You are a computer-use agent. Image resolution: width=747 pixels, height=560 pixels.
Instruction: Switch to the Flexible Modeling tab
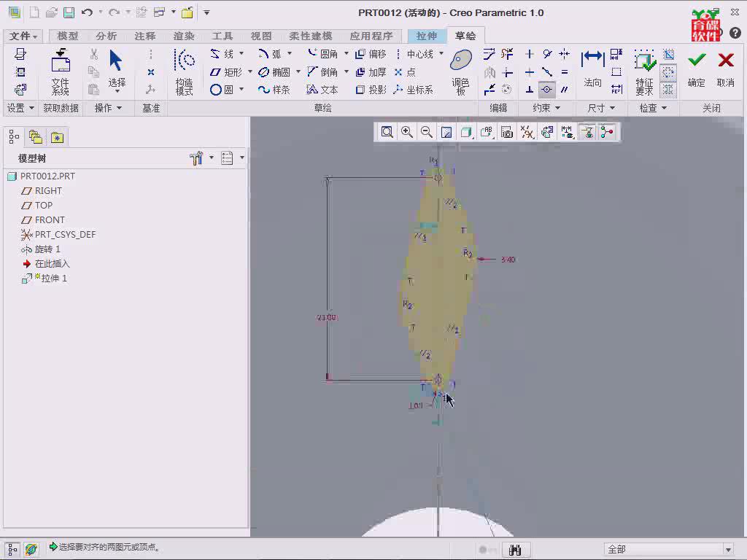pyautogui.click(x=311, y=36)
